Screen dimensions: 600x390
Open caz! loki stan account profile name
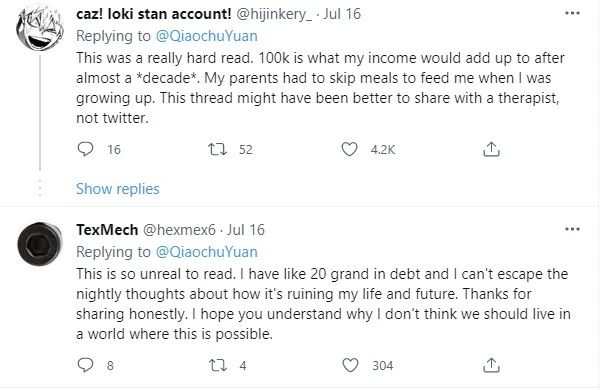pos(153,14)
